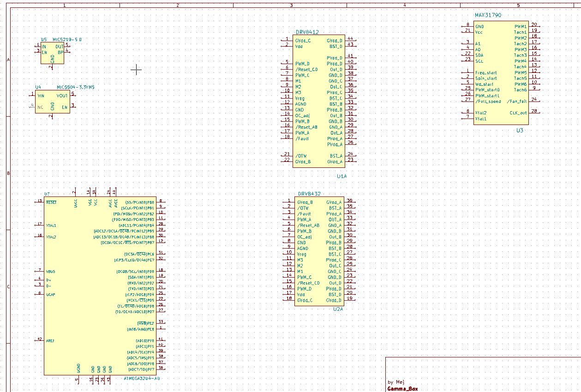This screenshot has height=392, width=581.
Task: Select the U3 reference designator
Action: pyautogui.click(x=520, y=131)
